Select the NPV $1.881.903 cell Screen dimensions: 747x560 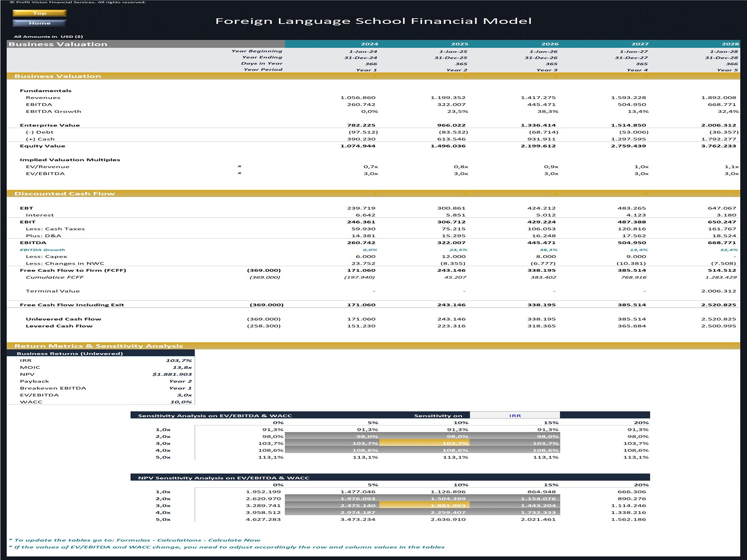(x=172, y=374)
